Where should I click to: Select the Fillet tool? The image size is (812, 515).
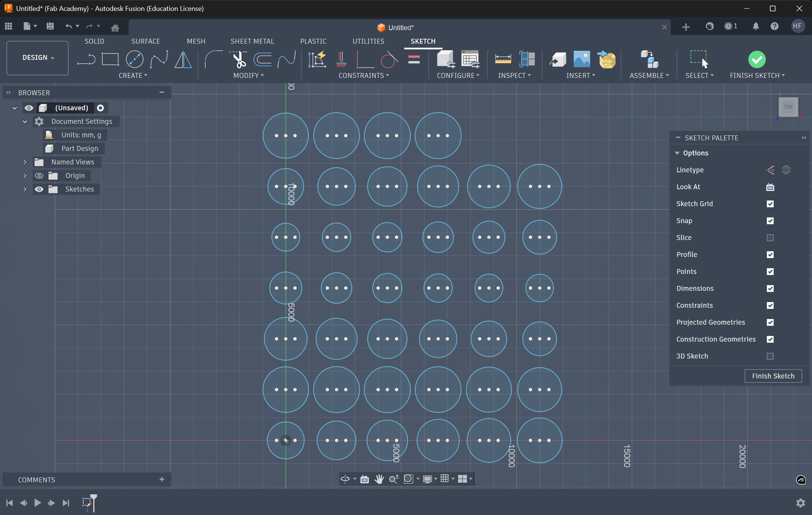(x=213, y=59)
